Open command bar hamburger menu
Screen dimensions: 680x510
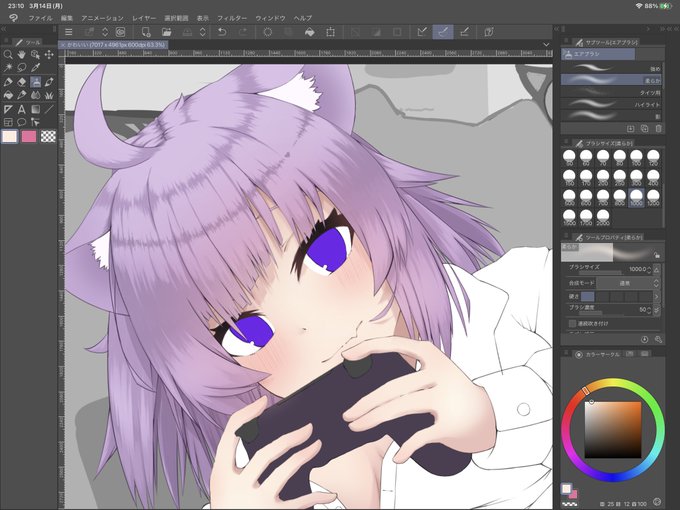[69, 32]
